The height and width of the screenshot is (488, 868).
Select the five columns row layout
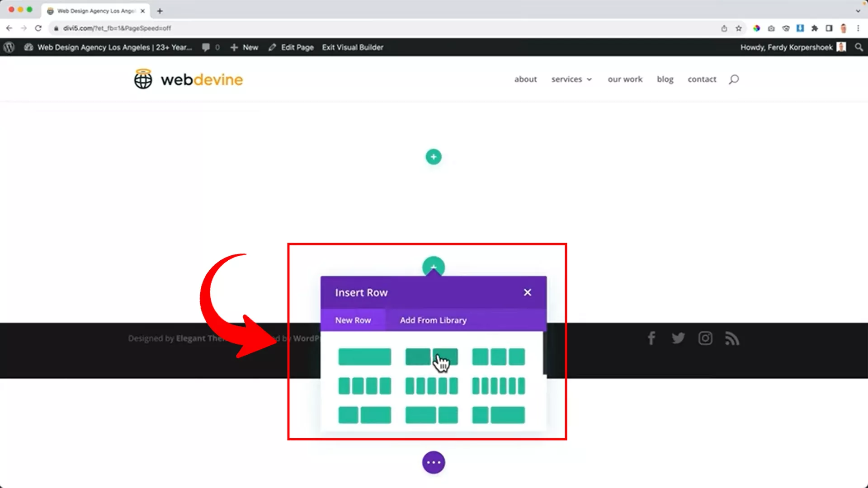[431, 386]
